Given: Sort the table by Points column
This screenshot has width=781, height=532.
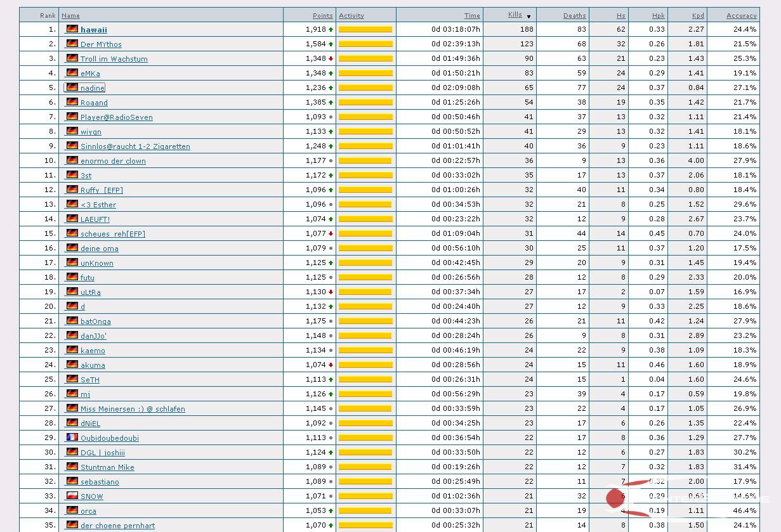Looking at the screenshot, I should coord(322,15).
